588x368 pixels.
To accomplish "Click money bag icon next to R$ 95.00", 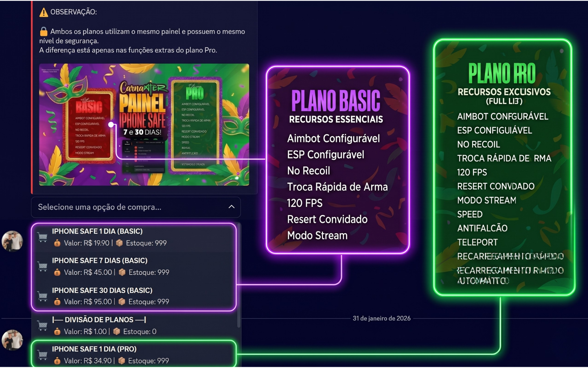I will [57, 302].
